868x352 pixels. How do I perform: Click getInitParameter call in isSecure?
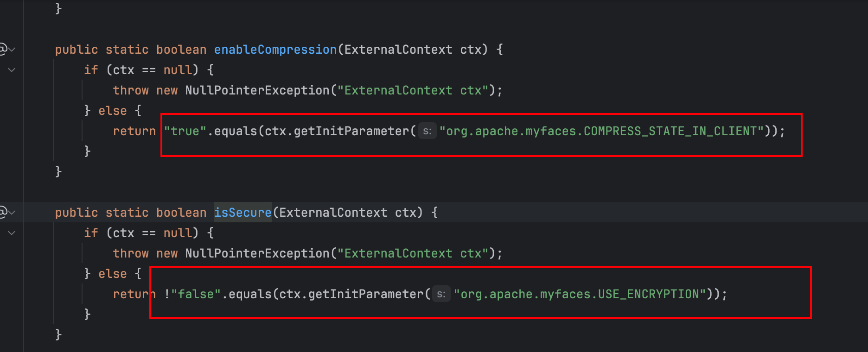(366, 294)
